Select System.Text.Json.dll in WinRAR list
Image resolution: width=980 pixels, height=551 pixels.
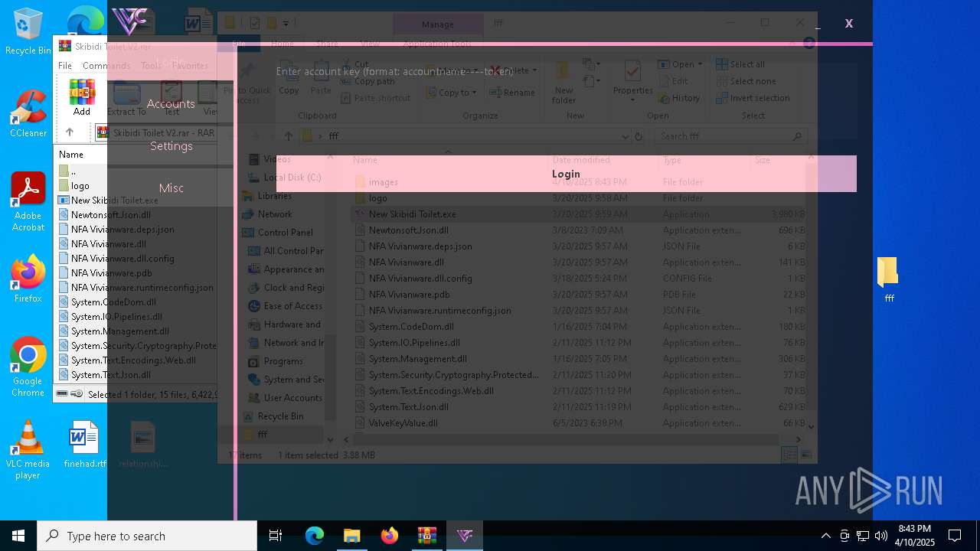point(105,375)
